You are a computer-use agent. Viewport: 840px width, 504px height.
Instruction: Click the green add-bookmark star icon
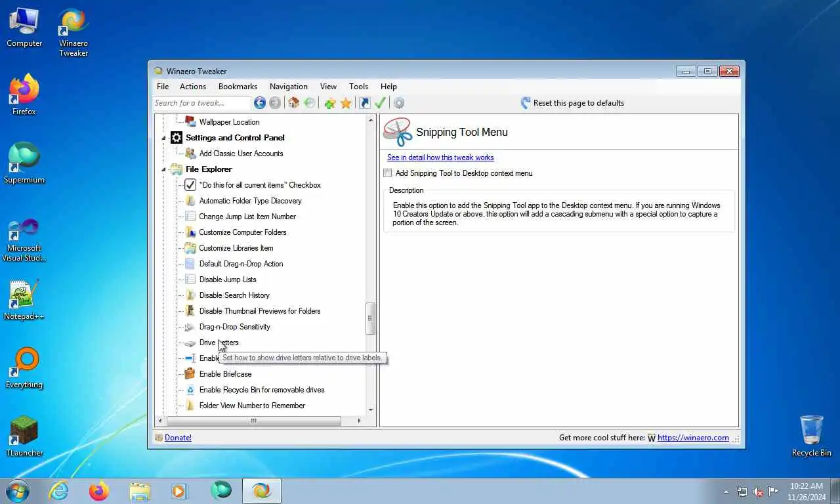[x=329, y=103]
